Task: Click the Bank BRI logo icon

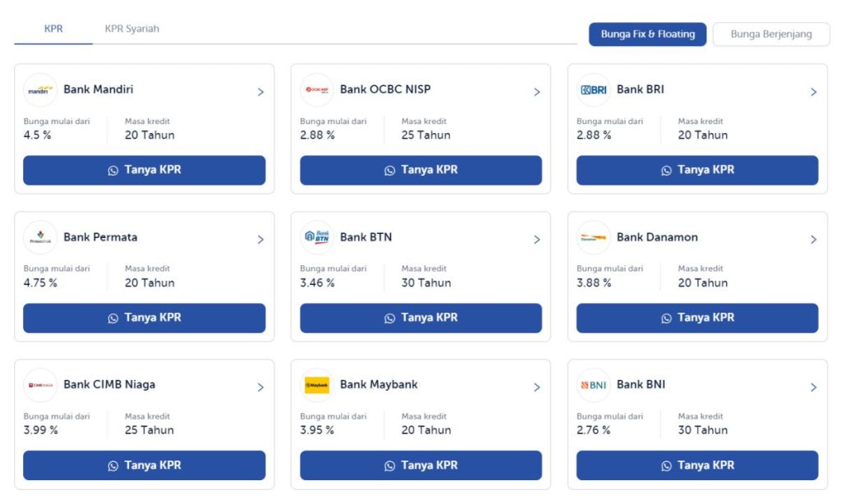Action: coord(591,90)
